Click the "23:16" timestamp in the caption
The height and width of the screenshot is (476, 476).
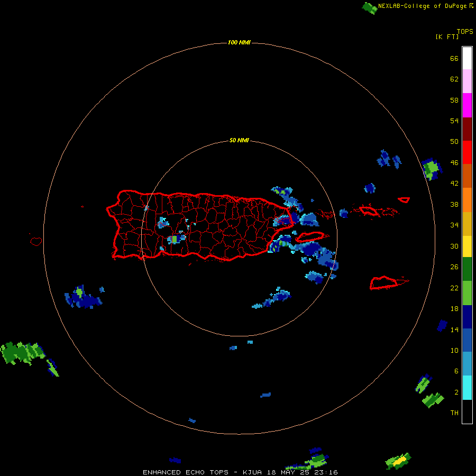[x=326, y=472]
